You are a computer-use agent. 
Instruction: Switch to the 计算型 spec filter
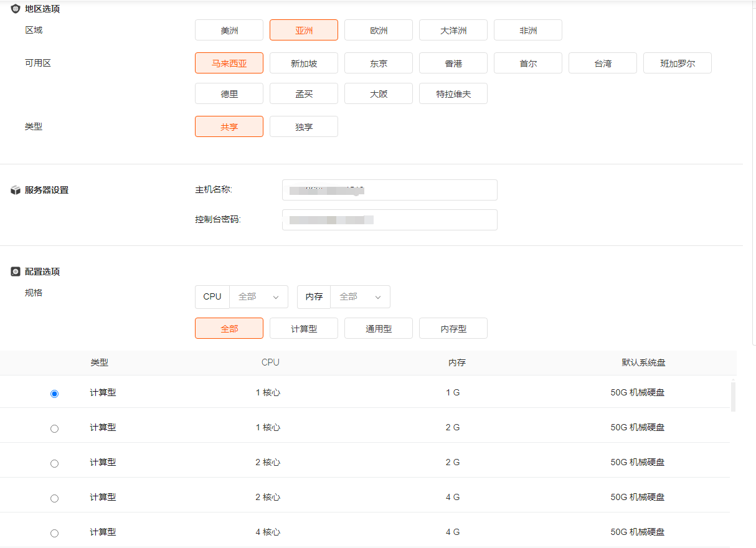coord(304,329)
